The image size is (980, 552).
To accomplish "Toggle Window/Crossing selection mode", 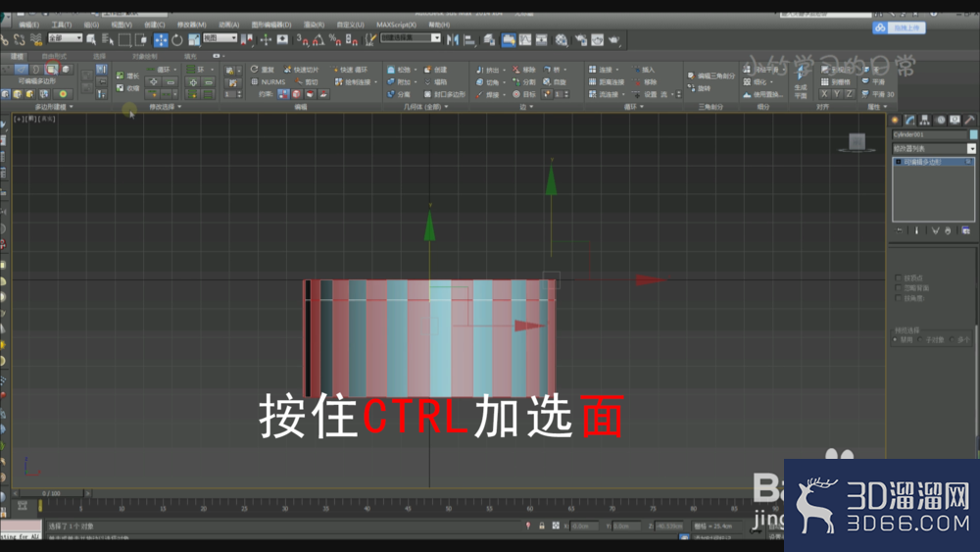I will coord(141,40).
